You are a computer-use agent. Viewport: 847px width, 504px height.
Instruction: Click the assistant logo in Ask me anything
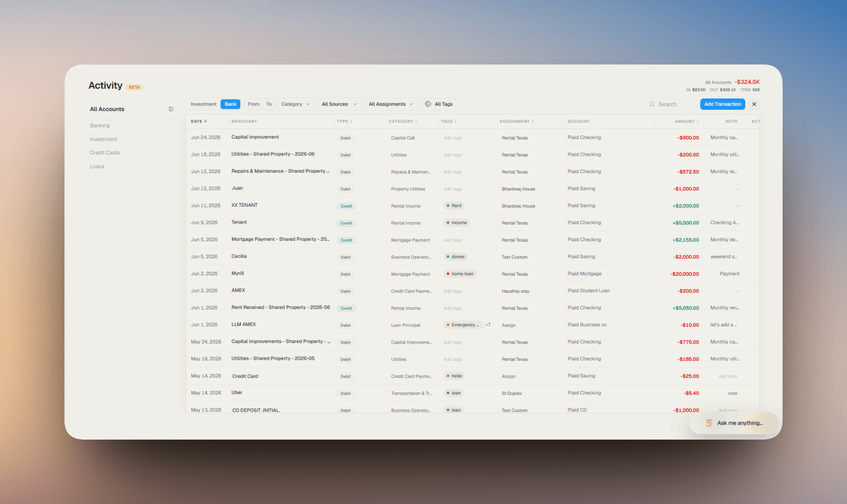pyautogui.click(x=709, y=423)
